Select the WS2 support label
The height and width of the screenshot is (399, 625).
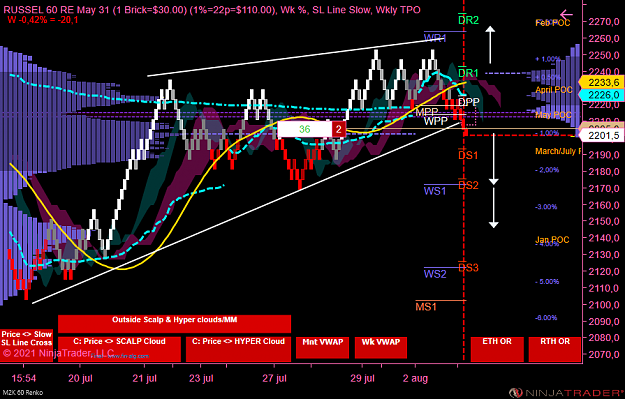click(x=435, y=274)
